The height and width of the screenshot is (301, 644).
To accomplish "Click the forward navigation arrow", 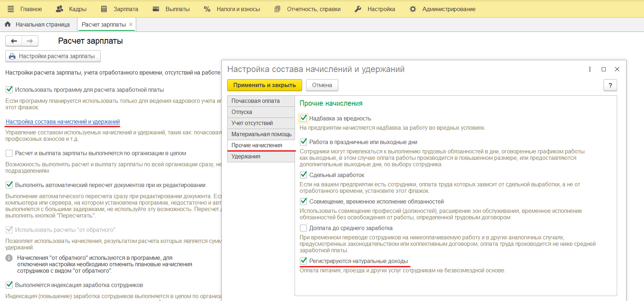I will tap(30, 41).
